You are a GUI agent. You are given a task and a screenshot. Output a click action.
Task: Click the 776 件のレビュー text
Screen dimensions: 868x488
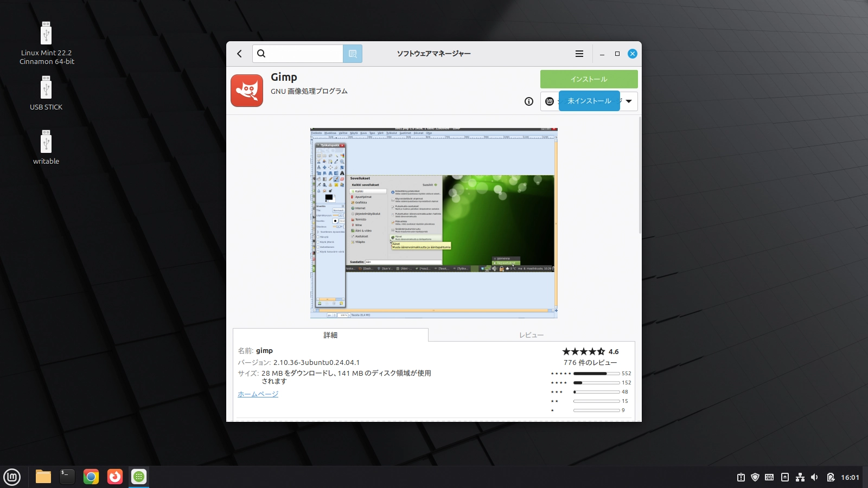(x=590, y=363)
